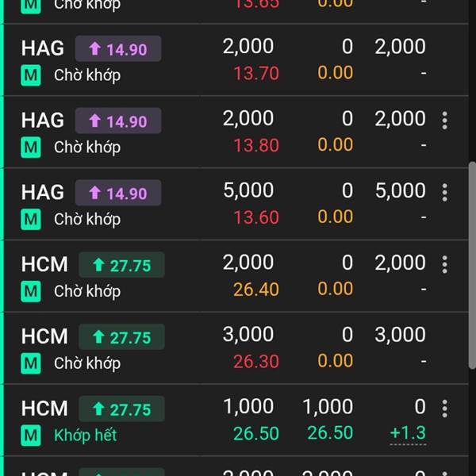Tap matched price 0.00 in HCM 26.30 row

click(x=336, y=361)
